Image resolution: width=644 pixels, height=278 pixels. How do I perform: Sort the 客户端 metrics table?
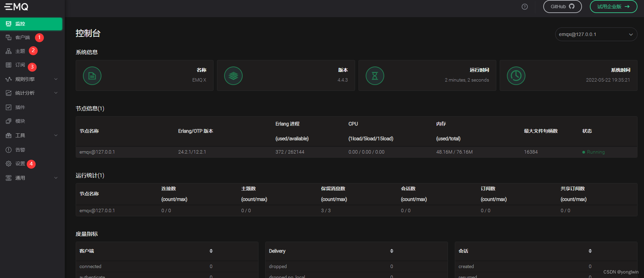tap(211, 251)
